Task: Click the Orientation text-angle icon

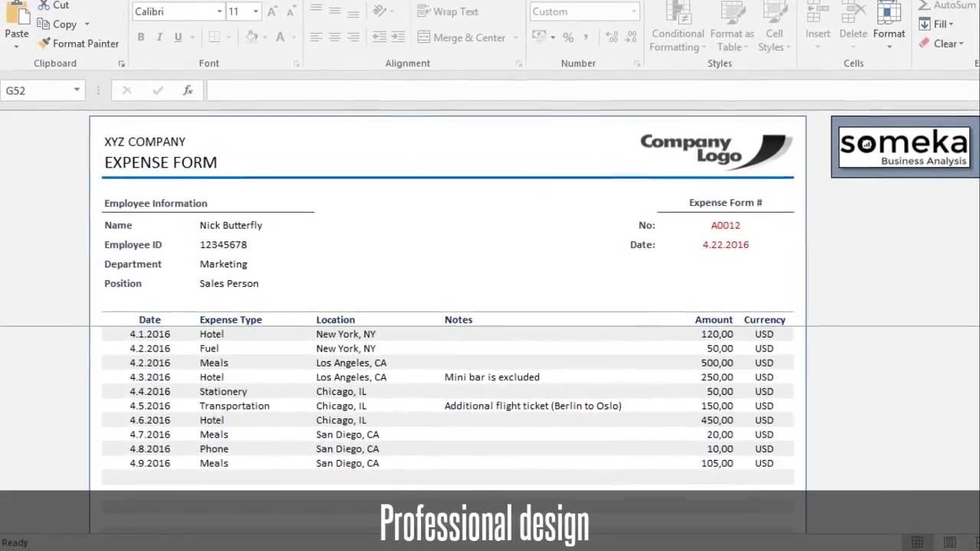Action: [380, 11]
